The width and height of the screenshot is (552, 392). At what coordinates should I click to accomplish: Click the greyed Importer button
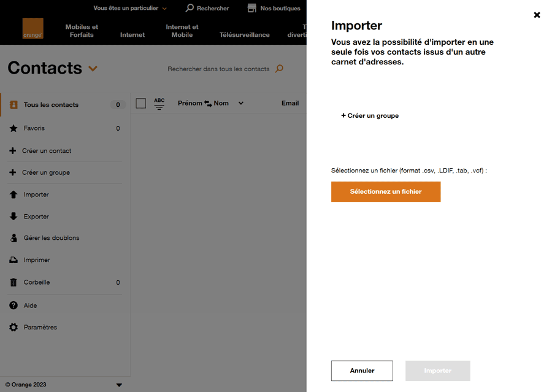437,371
